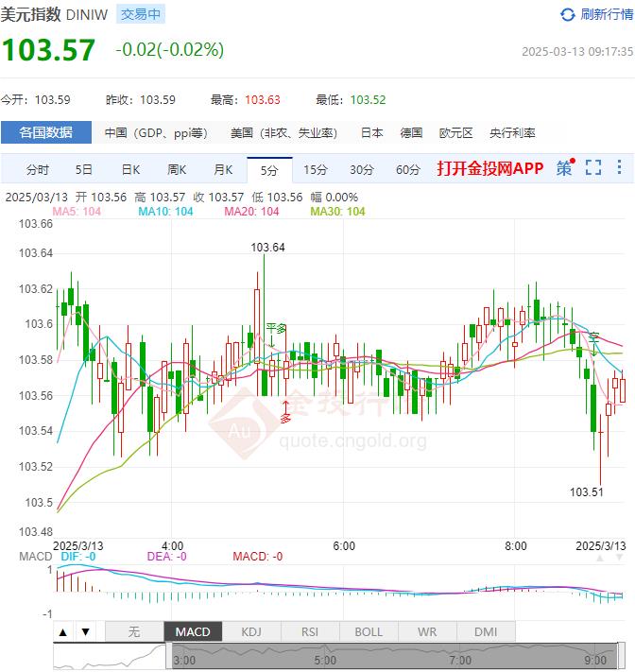Select the 15分 timeframe tab
The image size is (635, 672).
(316, 170)
